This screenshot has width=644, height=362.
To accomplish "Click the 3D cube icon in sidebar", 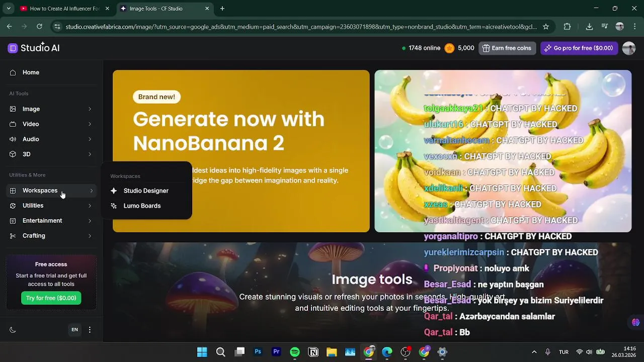I will click(13, 154).
